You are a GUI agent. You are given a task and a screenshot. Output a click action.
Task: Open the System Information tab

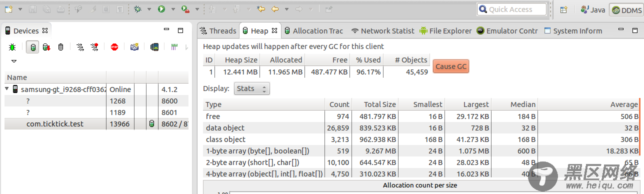(573, 30)
